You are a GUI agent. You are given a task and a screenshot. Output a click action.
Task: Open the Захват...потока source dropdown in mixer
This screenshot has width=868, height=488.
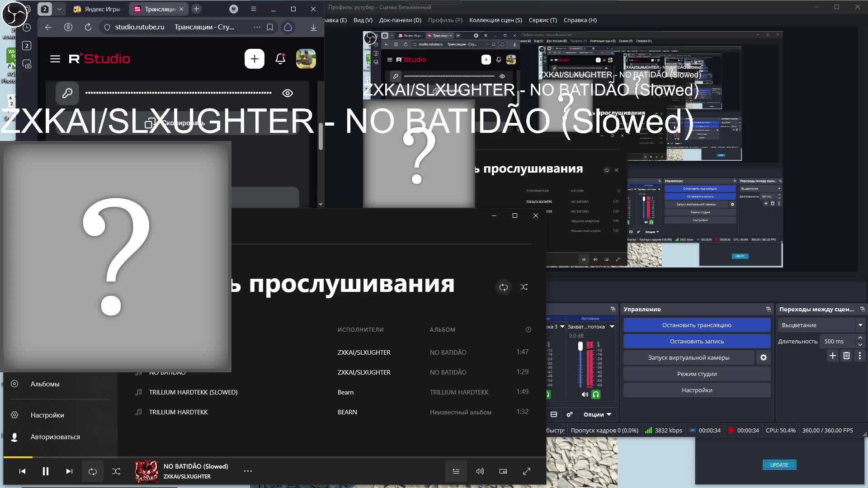coord(612,327)
